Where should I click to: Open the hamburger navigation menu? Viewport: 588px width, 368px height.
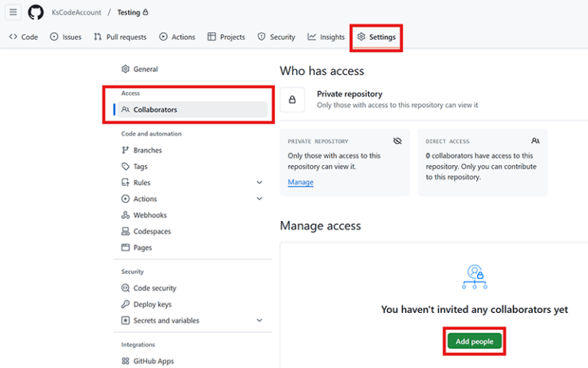[13, 12]
